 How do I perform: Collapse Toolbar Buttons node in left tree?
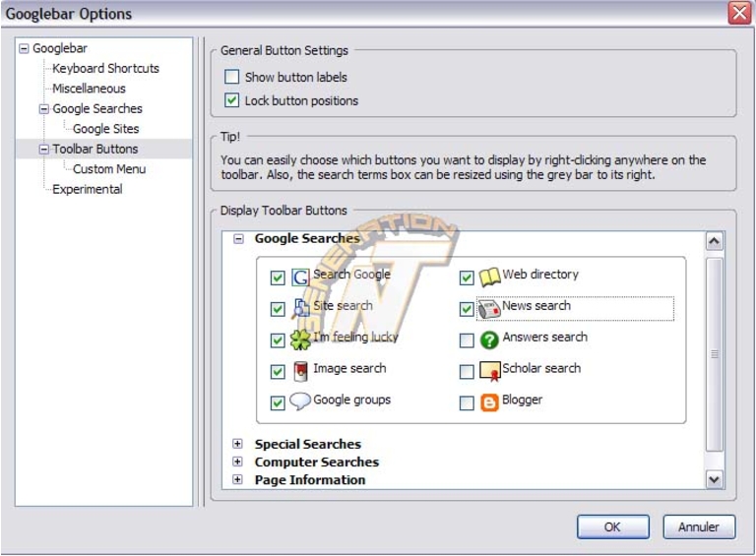[44, 150]
